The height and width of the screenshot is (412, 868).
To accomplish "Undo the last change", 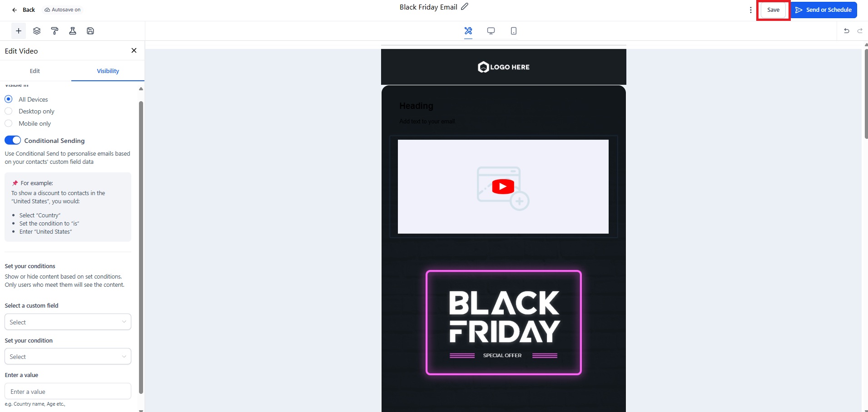I will 847,31.
